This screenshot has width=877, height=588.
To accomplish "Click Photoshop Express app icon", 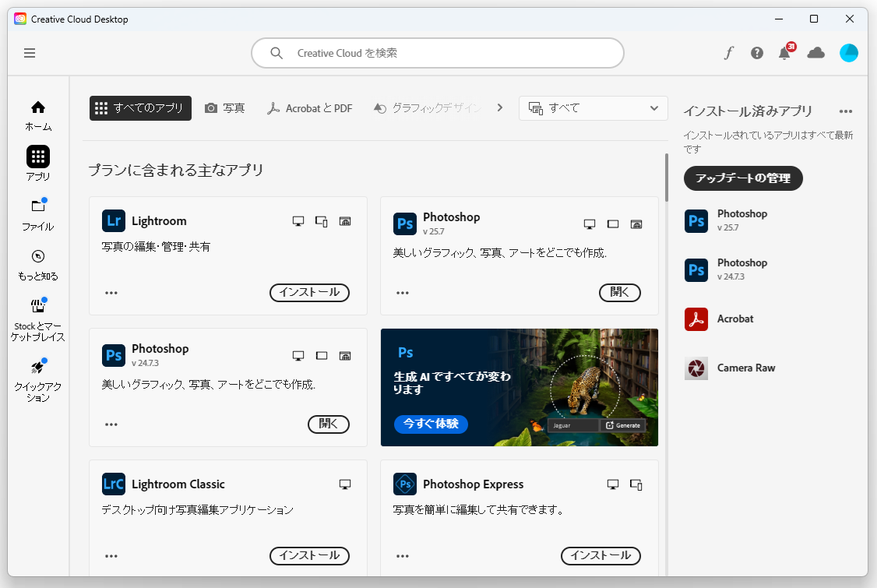I will (x=405, y=484).
